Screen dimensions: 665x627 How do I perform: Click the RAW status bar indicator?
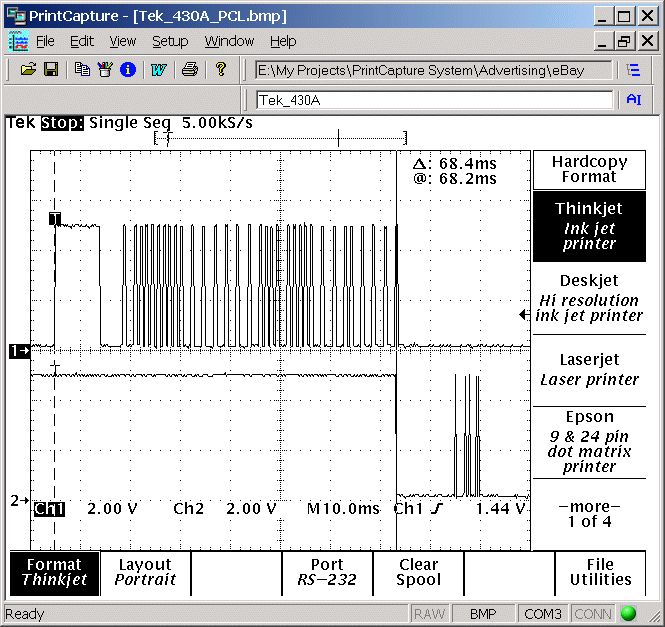[429, 614]
